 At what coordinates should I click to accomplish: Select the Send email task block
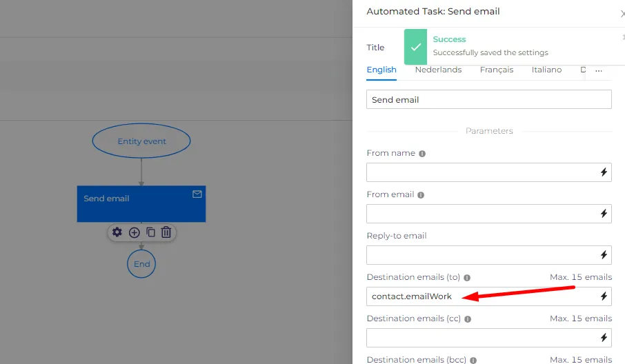pos(141,203)
